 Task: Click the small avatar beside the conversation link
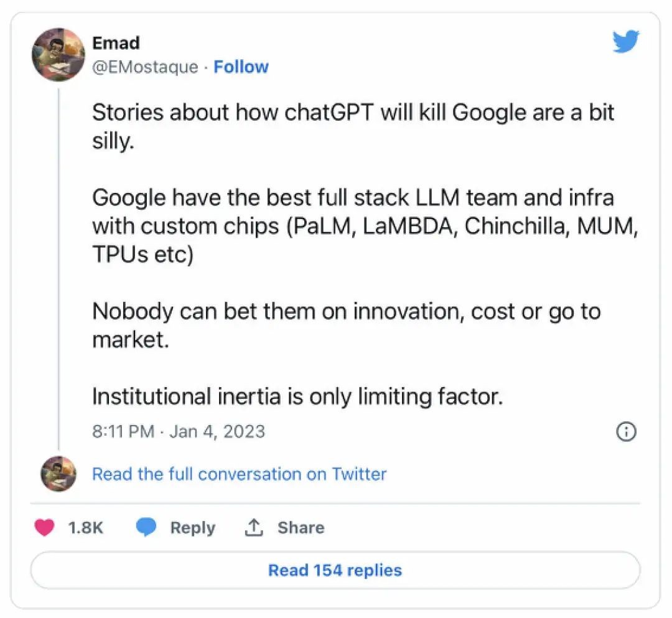click(58, 474)
